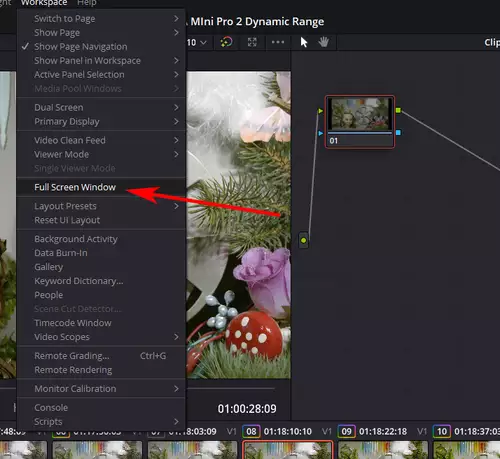This screenshot has height=459, width=500.
Task: Expand Active Panel Selection submenu
Action: tap(101, 75)
